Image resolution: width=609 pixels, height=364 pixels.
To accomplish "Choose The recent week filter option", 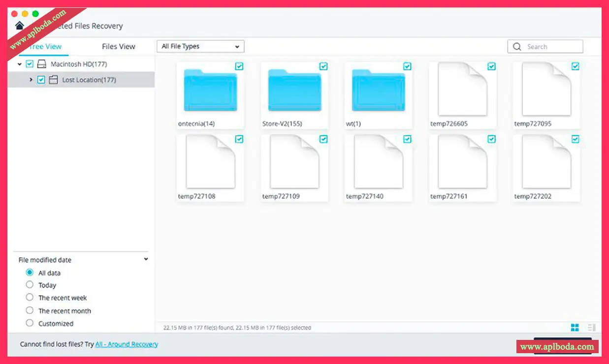I will click(30, 298).
